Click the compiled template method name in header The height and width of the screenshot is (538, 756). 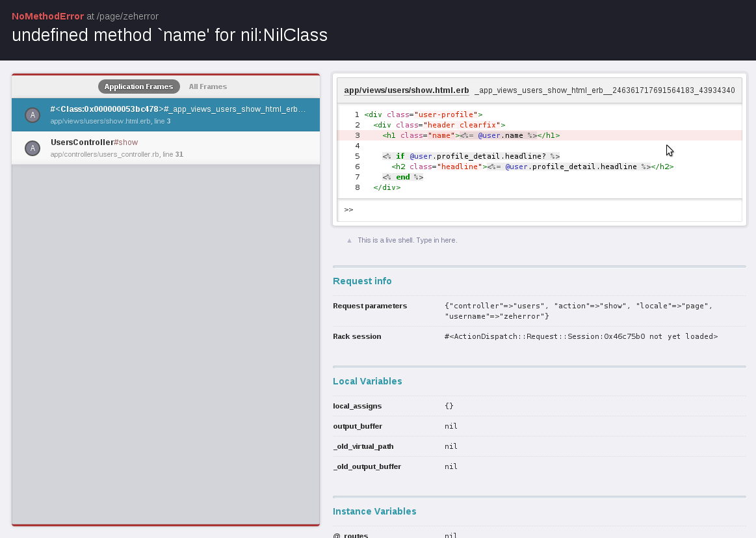point(605,90)
